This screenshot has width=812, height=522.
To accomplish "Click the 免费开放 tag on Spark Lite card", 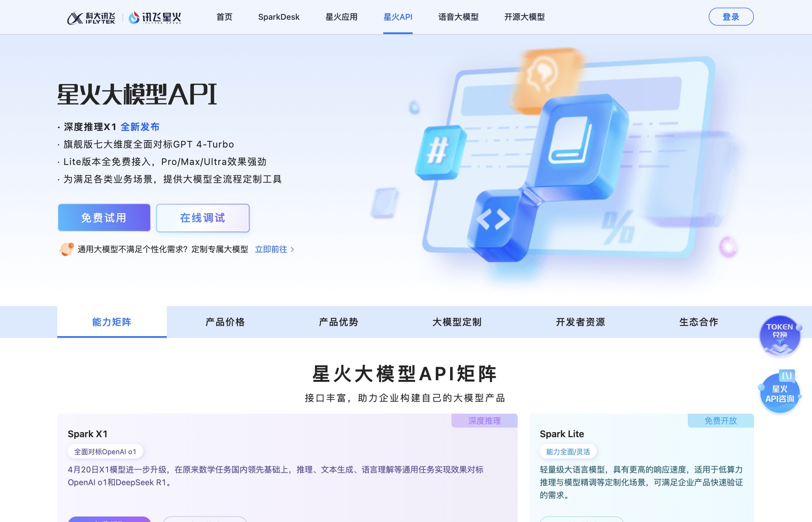I will (x=721, y=421).
